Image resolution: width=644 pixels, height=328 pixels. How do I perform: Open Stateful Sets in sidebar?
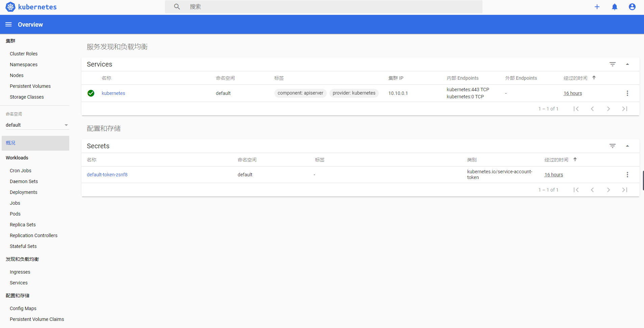(23, 246)
